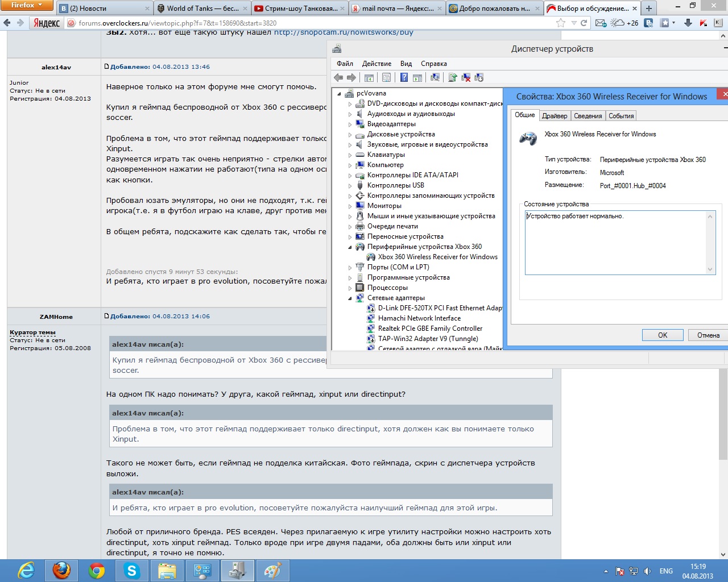Click the orange Firefox menu button
Image resolution: width=728 pixels, height=582 pixels.
click(x=27, y=6)
